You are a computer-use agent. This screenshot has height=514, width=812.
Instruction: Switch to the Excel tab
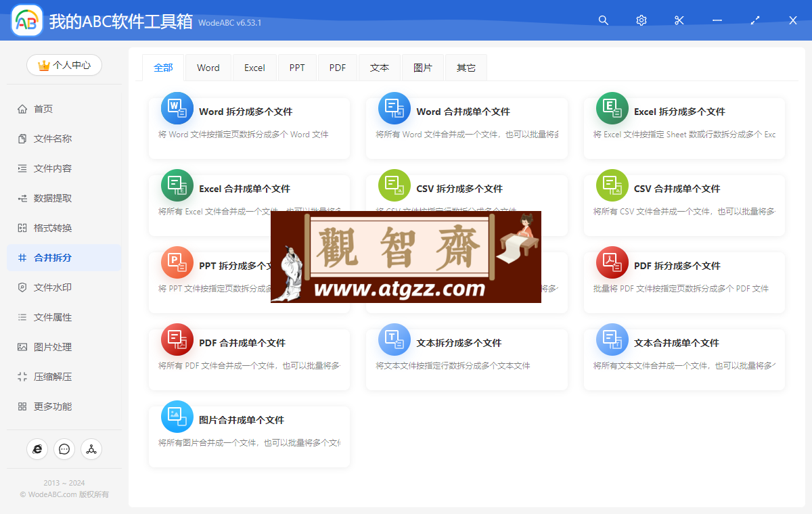pos(254,68)
